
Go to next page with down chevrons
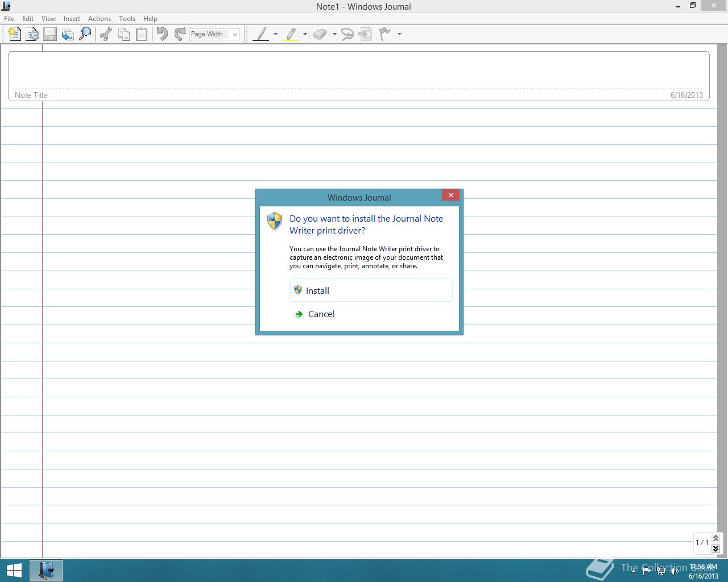[715, 548]
